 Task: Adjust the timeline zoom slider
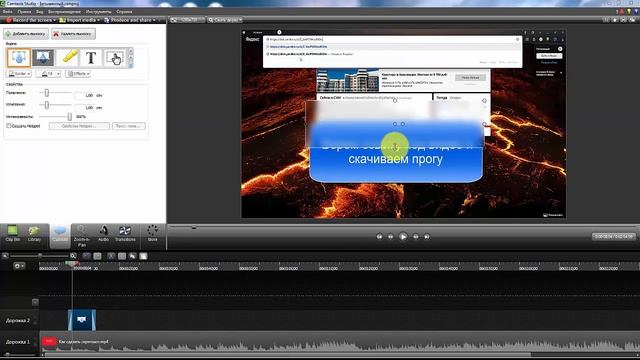pos(39,256)
